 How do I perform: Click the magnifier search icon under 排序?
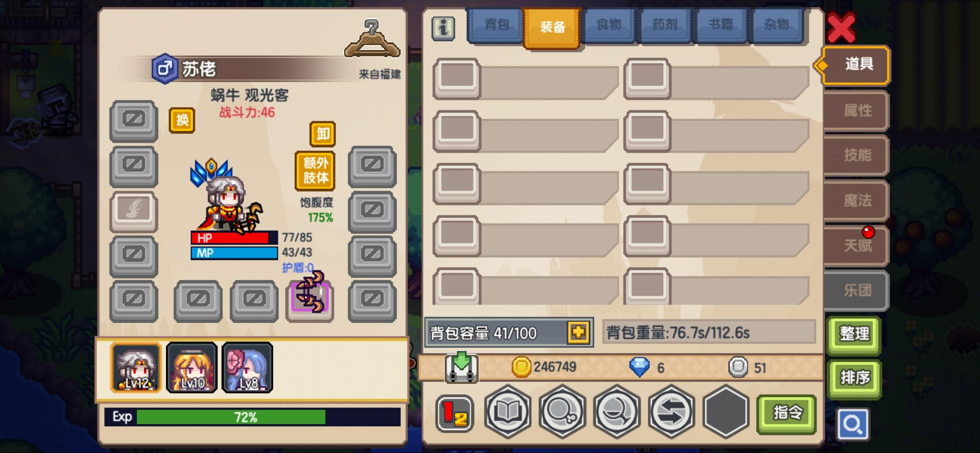coord(853,424)
